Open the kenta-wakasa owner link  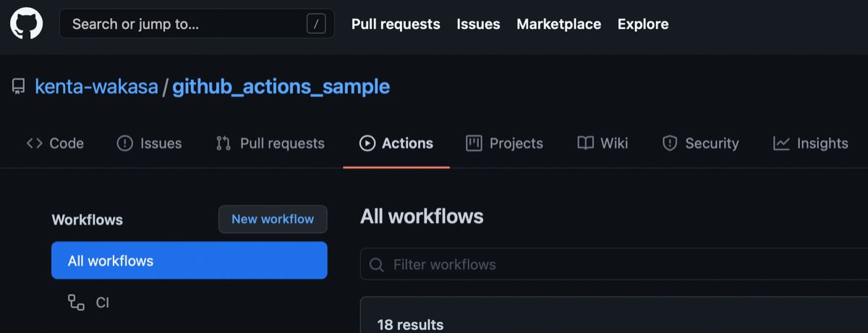click(x=96, y=88)
